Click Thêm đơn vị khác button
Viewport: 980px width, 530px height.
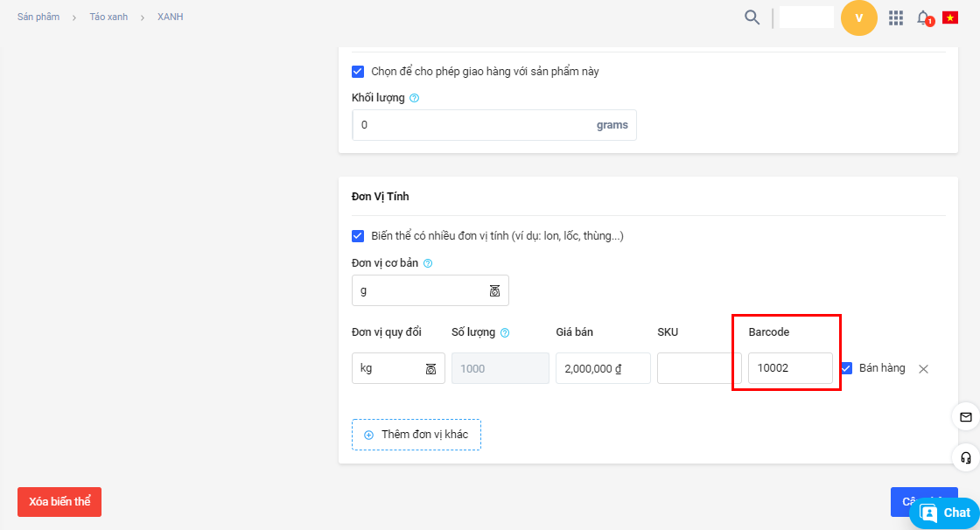[416, 435]
